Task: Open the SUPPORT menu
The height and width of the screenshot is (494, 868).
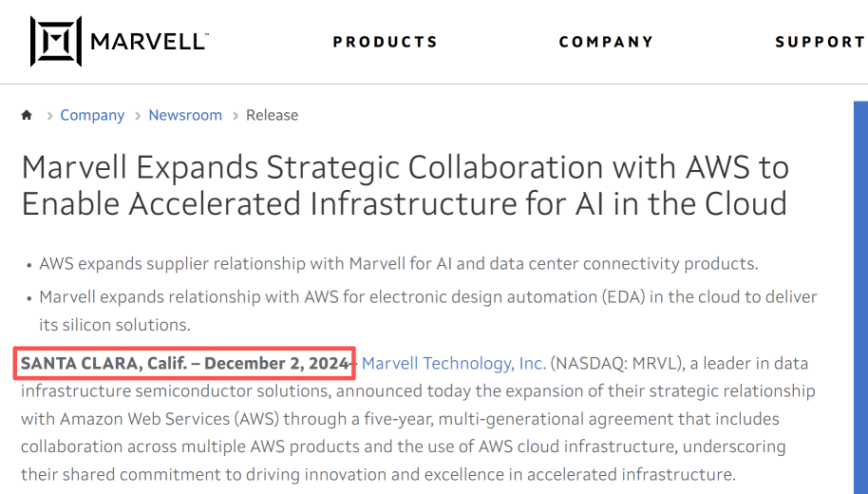Action: tap(820, 42)
